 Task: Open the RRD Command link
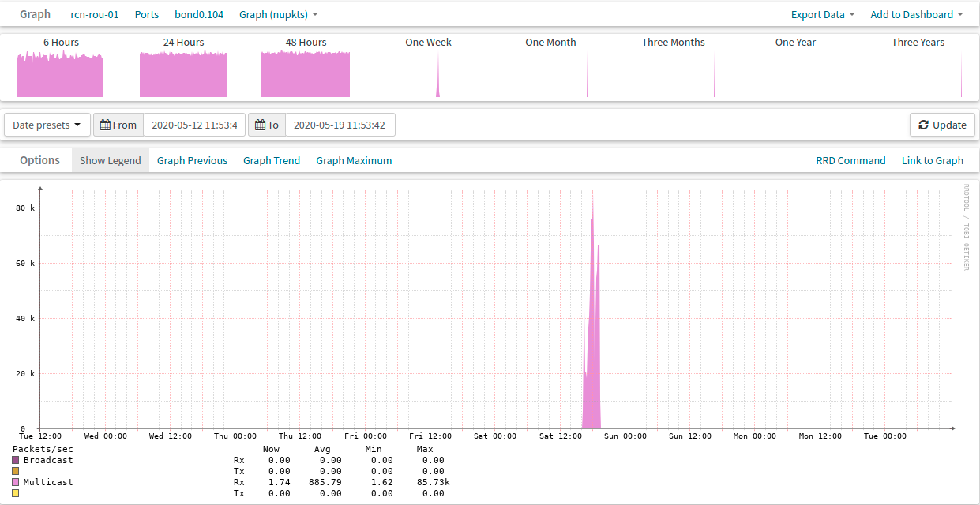coord(850,160)
